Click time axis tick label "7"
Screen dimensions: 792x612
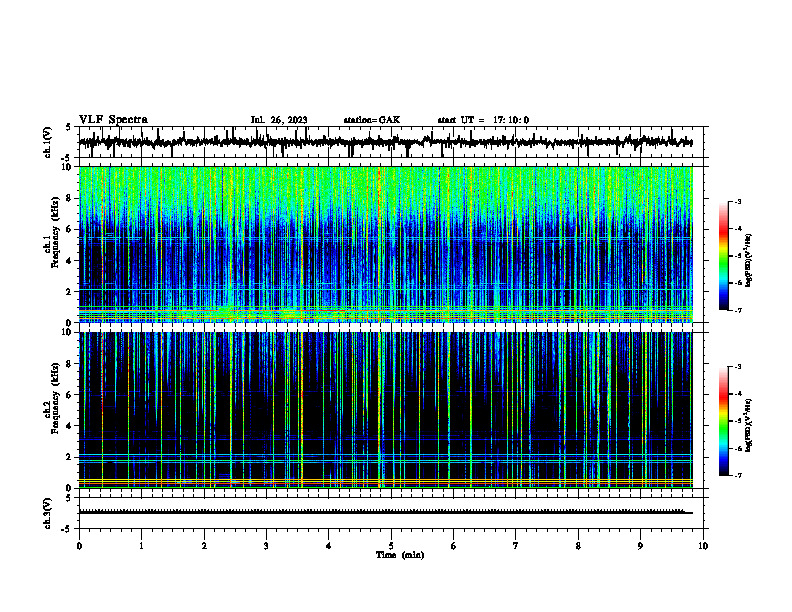click(516, 546)
